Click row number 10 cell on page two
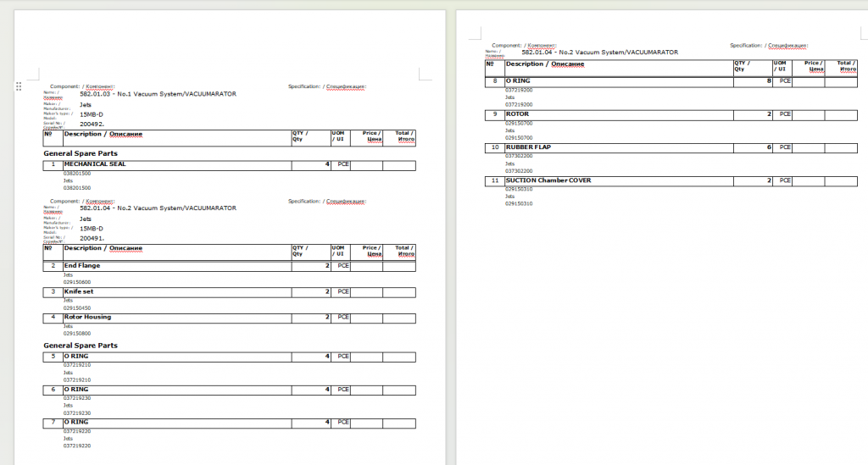 tap(493, 147)
